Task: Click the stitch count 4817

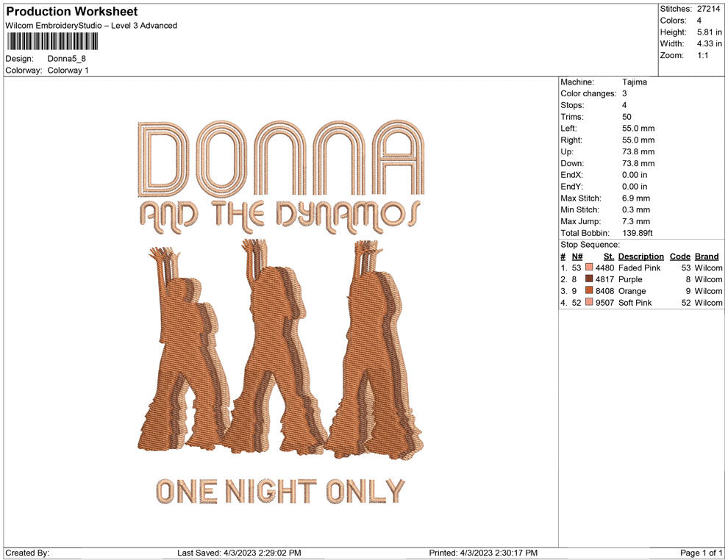Action: [x=604, y=279]
